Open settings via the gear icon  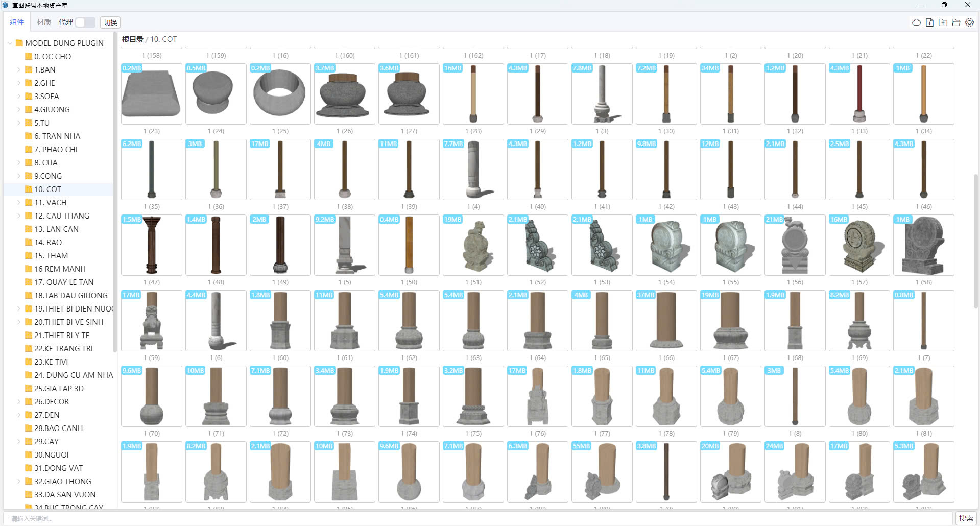pos(969,22)
